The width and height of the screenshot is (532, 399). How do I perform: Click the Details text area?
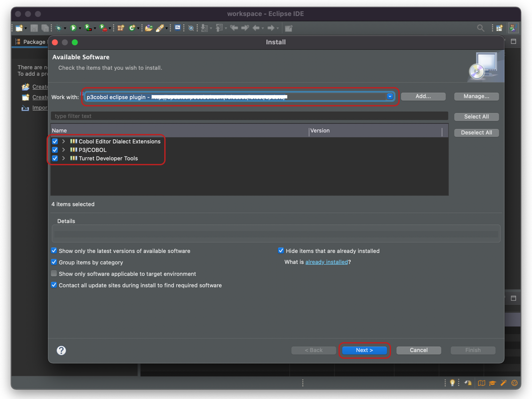point(276,234)
